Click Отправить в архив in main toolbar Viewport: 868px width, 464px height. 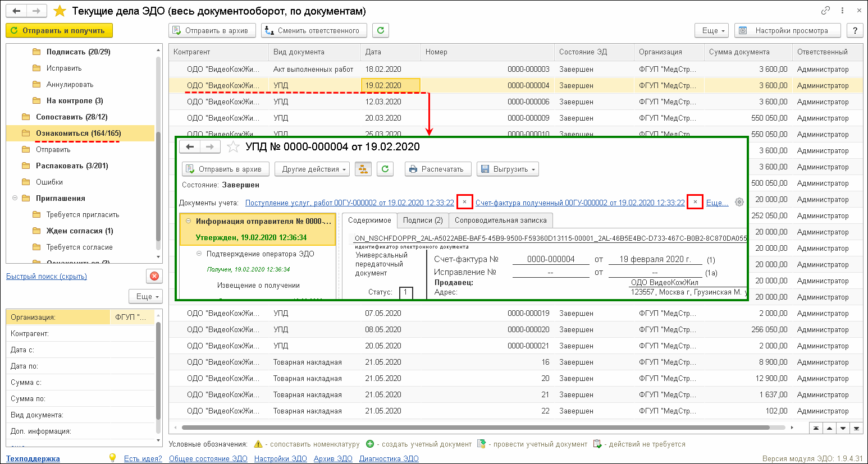(212, 30)
